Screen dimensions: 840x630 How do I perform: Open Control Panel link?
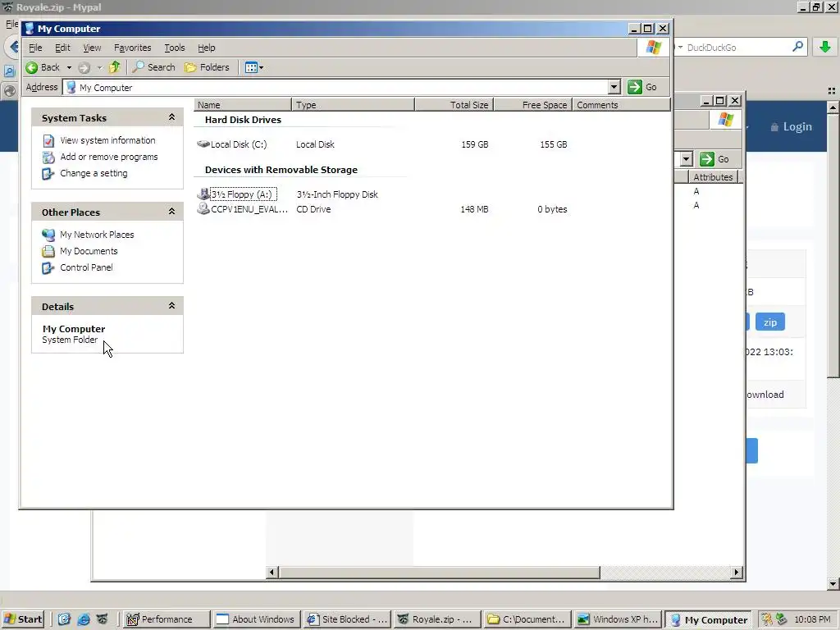[x=86, y=268]
